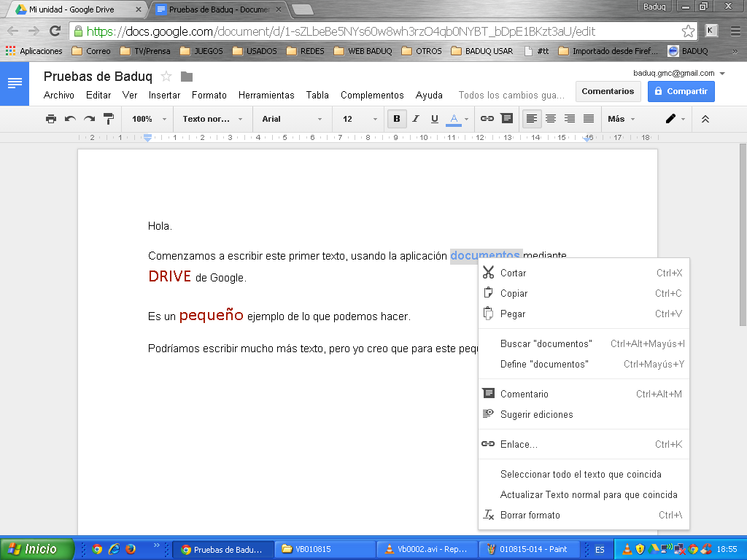Open Pruebas de Baduq taskbar window
Screen dimensions: 747x560
(222, 550)
